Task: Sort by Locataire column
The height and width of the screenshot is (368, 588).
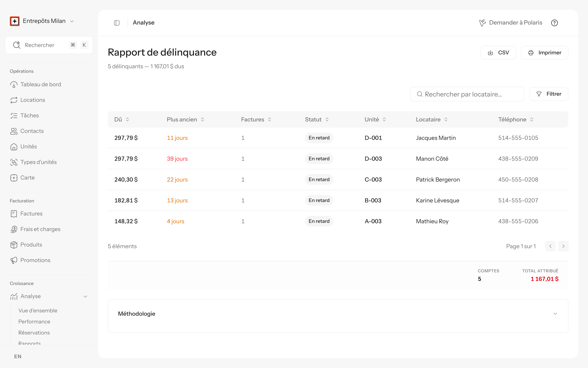Action: click(x=432, y=119)
